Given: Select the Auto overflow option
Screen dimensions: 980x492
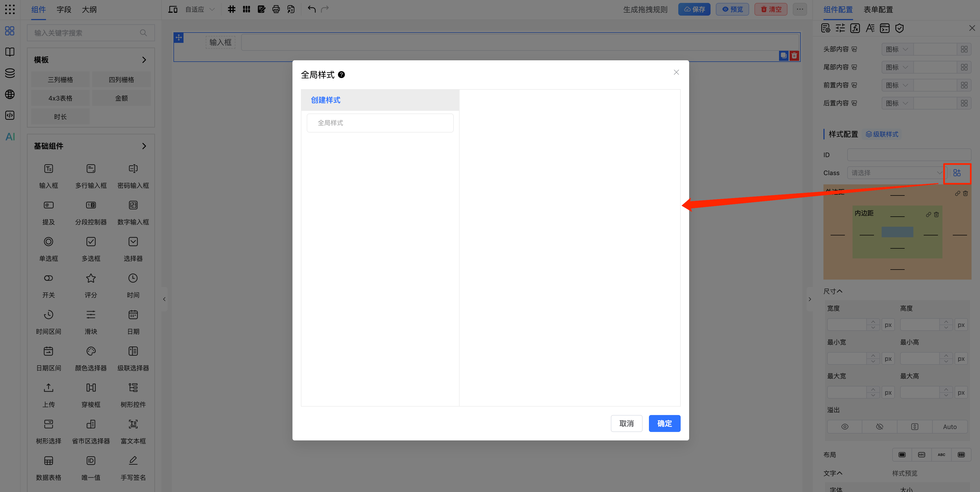Looking at the screenshot, I should (950, 427).
